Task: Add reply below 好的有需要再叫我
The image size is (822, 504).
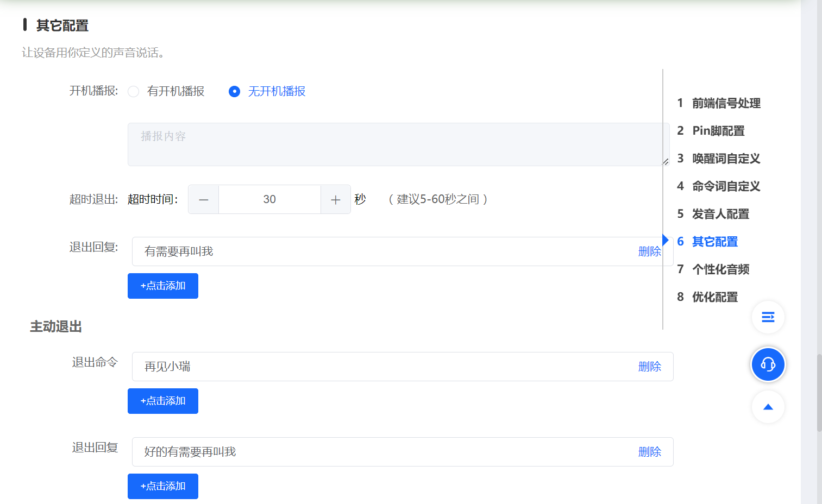Action: pos(163,486)
